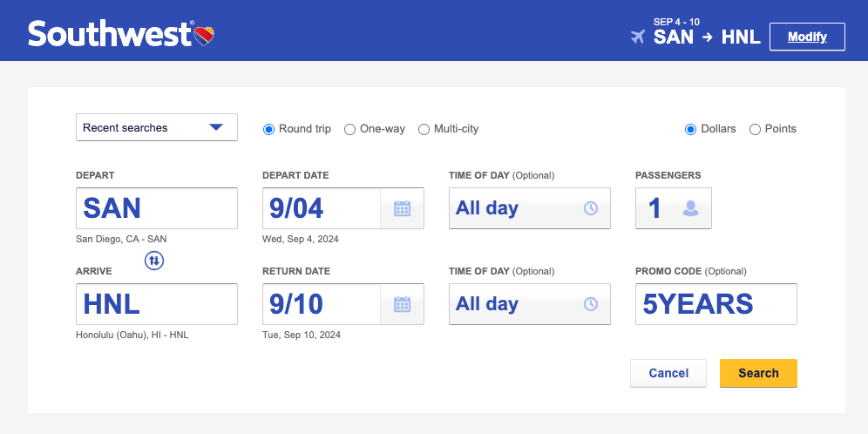Click the Modify button
Screen dimensions: 868x434
pos(807,37)
